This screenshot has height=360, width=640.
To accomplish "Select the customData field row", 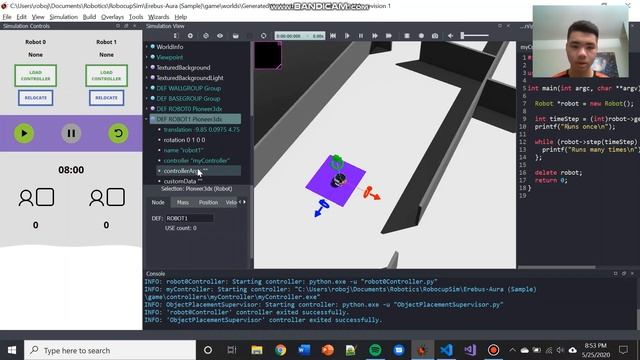I will [199, 181].
